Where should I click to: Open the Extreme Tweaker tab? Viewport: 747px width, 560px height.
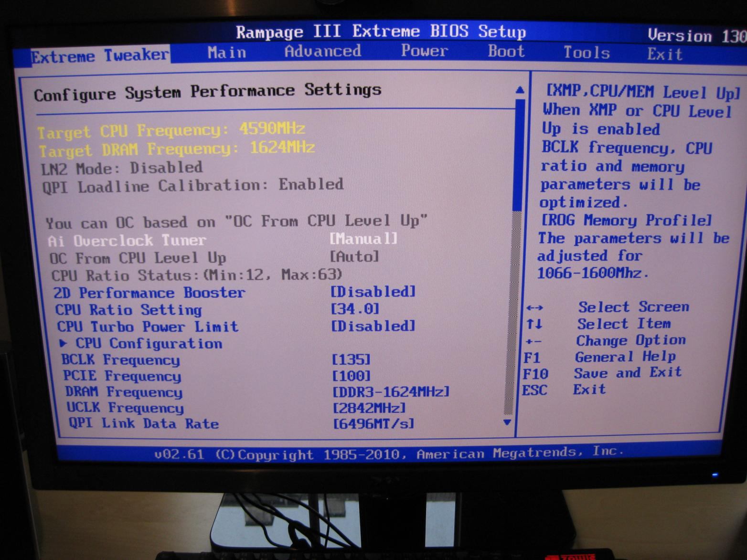coord(99,56)
